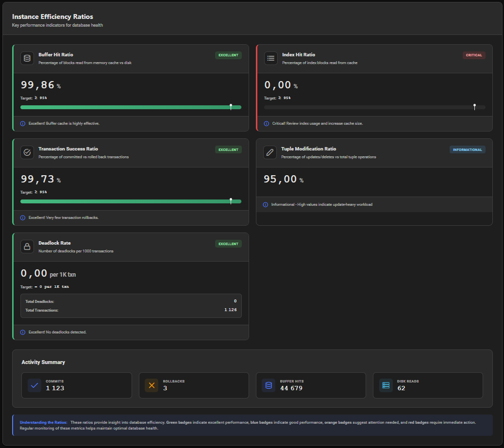This screenshot has height=448, width=504.
Task: Click the Activity Summary heading
Action: point(43,362)
